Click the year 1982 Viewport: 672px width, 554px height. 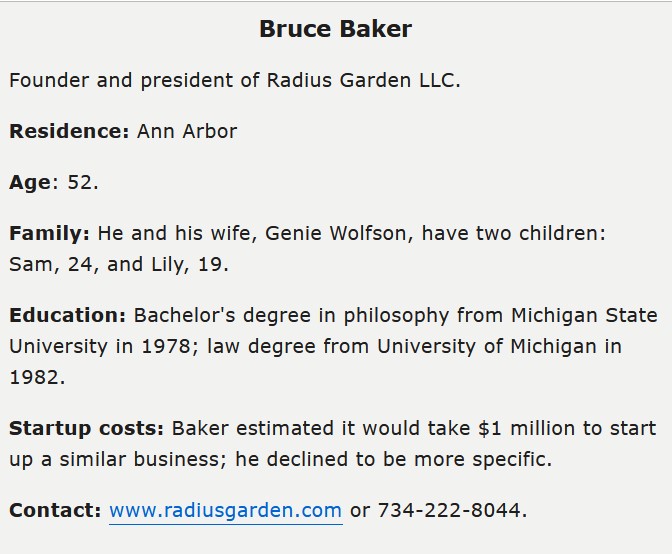pos(34,377)
